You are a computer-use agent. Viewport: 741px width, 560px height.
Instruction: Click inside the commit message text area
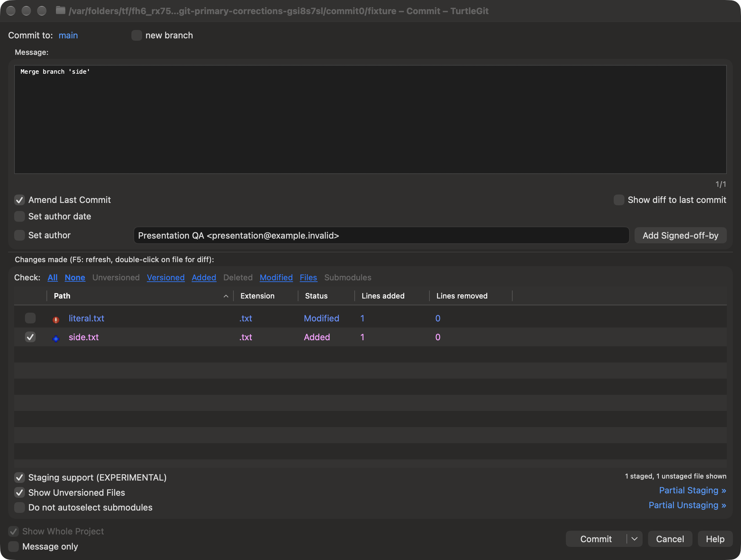pyautogui.click(x=370, y=119)
